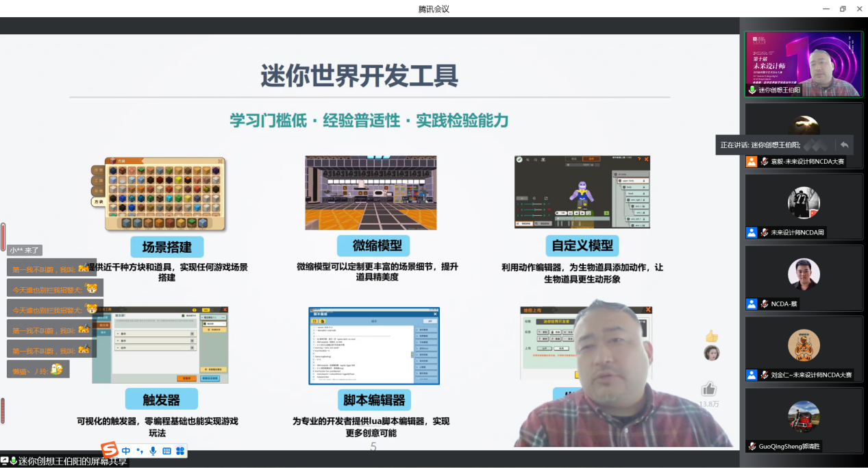Click the muted mic icon beside 未来设计师NCDA周
Viewport: 868px width, 468px height.
click(x=764, y=232)
